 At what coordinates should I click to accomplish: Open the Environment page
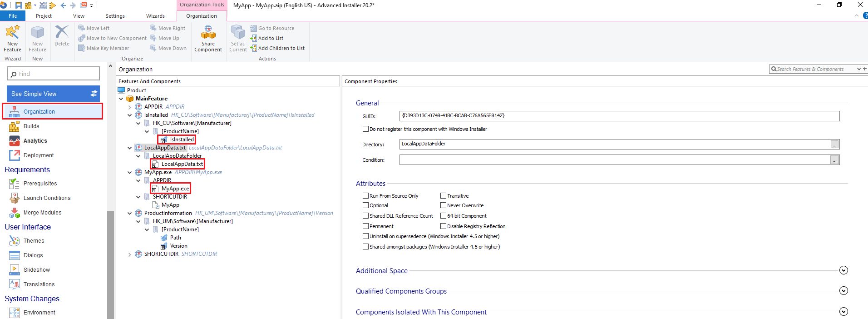[39, 313]
